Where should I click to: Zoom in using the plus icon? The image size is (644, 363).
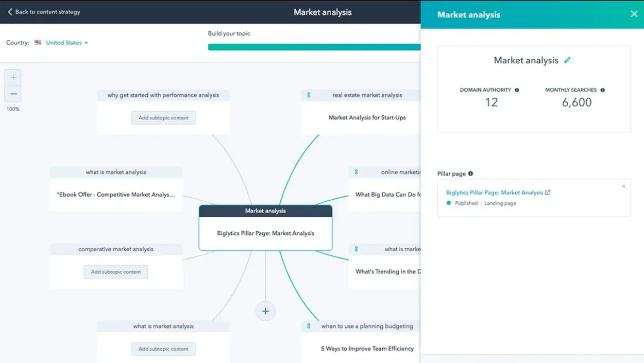tap(12, 77)
